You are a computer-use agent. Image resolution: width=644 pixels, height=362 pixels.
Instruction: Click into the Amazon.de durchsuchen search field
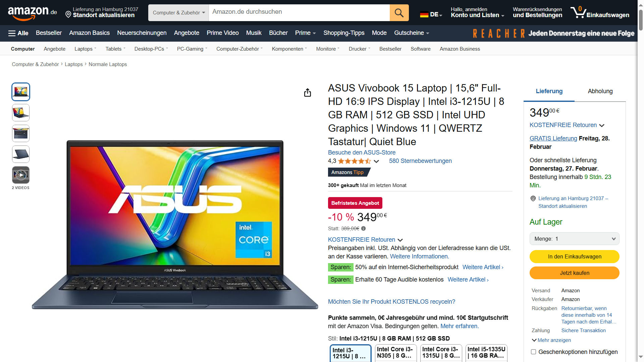[x=299, y=13]
